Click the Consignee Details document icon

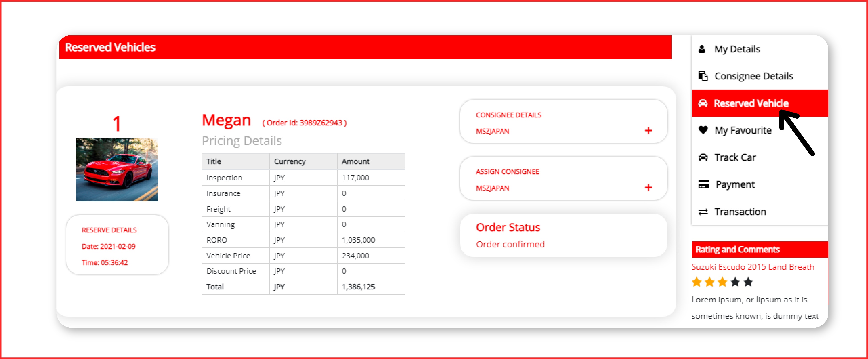point(703,76)
